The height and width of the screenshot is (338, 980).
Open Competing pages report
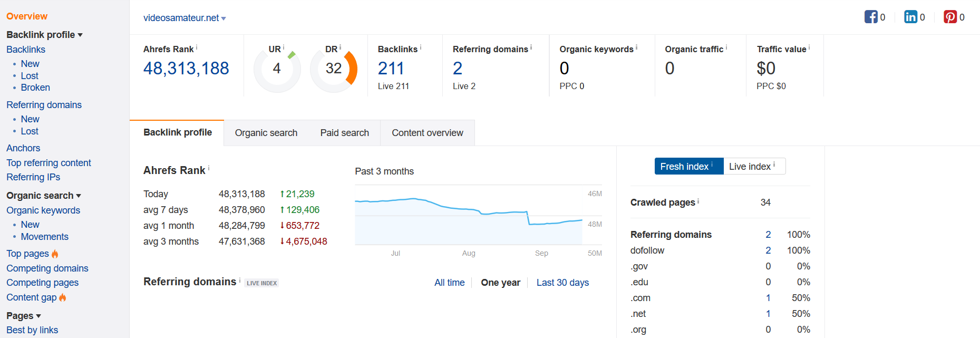tap(42, 283)
